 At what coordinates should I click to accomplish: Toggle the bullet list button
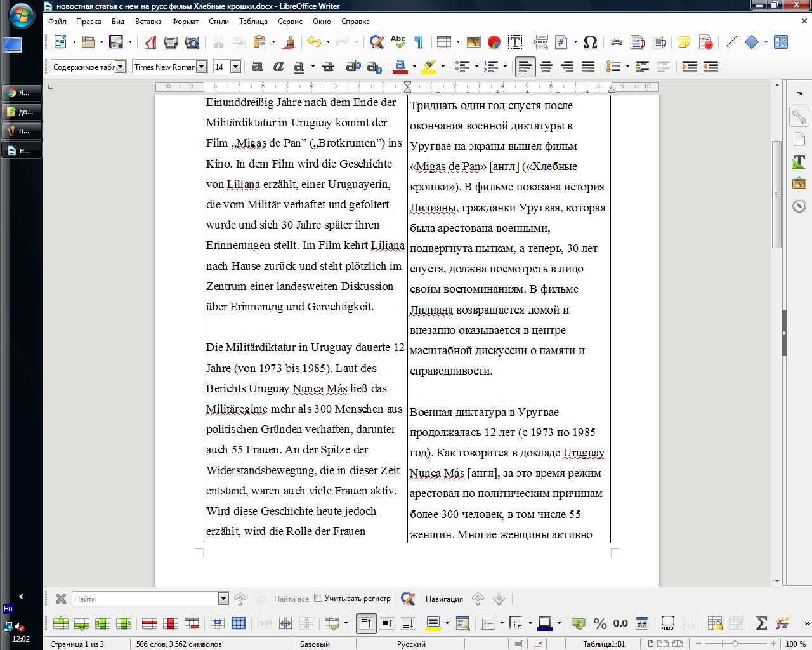coord(463,67)
